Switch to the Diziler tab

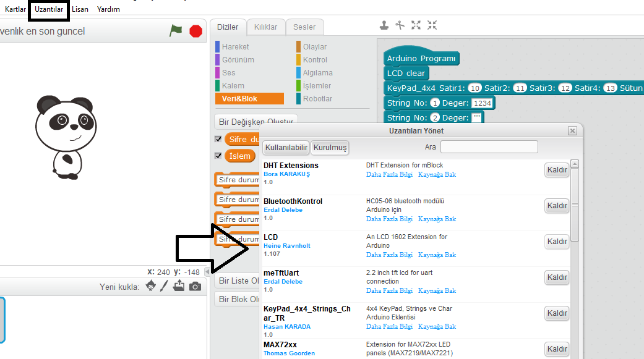pos(228,27)
